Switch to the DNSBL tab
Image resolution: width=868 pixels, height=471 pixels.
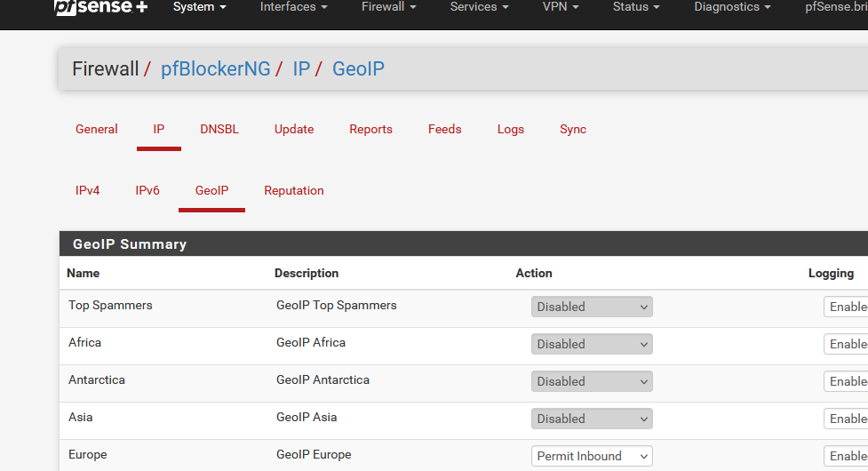(219, 129)
